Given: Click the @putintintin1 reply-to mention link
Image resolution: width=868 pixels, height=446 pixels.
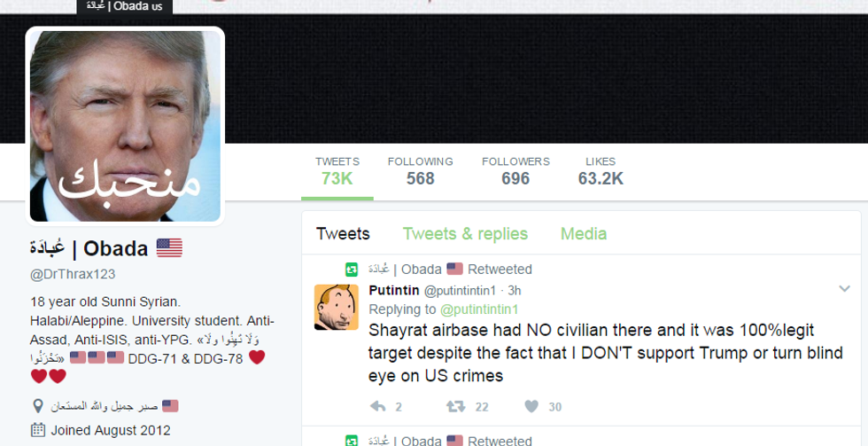Looking at the screenshot, I should point(479,309).
